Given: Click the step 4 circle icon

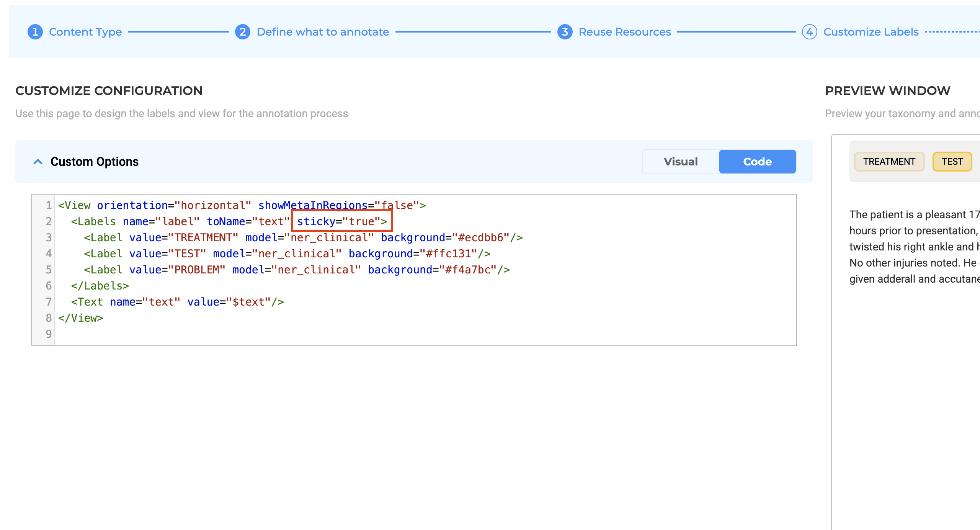Looking at the screenshot, I should click(809, 32).
